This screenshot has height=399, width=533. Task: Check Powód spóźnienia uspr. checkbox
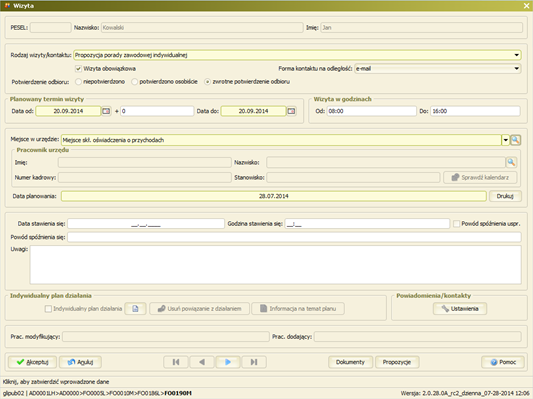coord(457,224)
